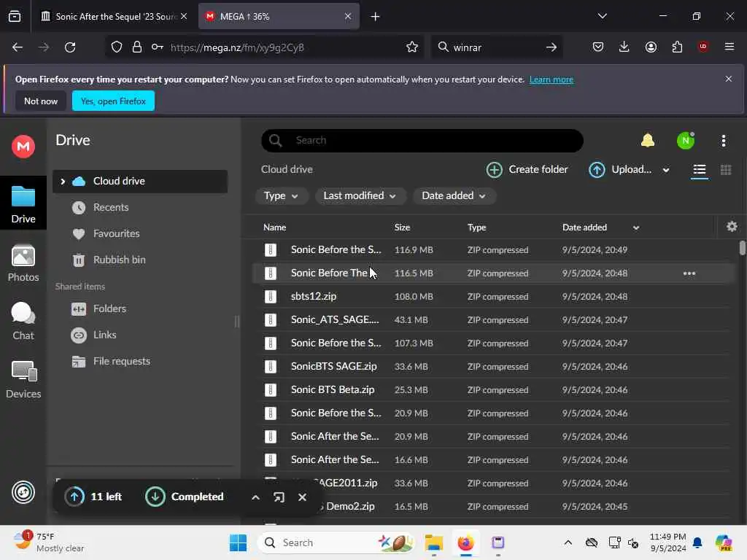Open Firefox account icon

[651, 47]
